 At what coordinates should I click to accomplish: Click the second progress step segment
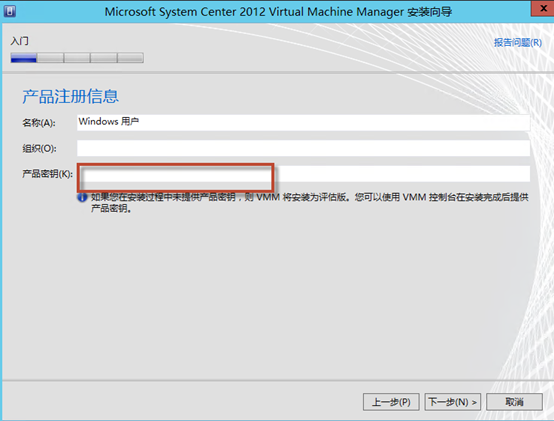point(50,58)
